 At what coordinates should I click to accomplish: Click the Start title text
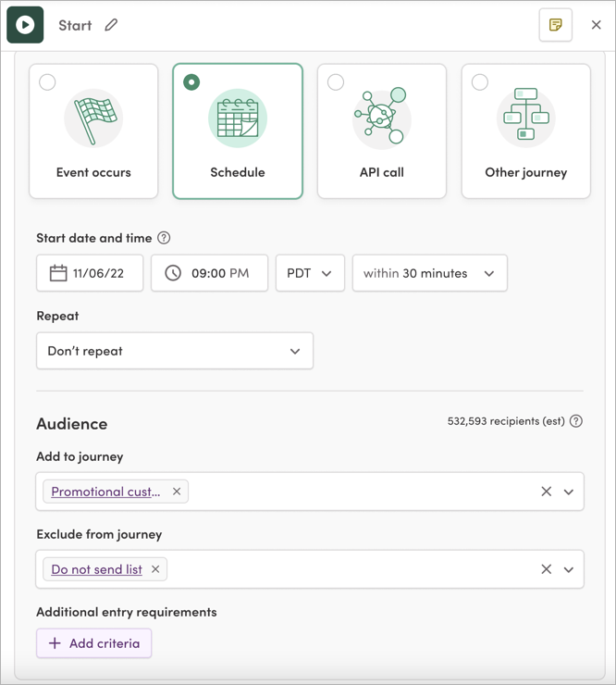75,25
